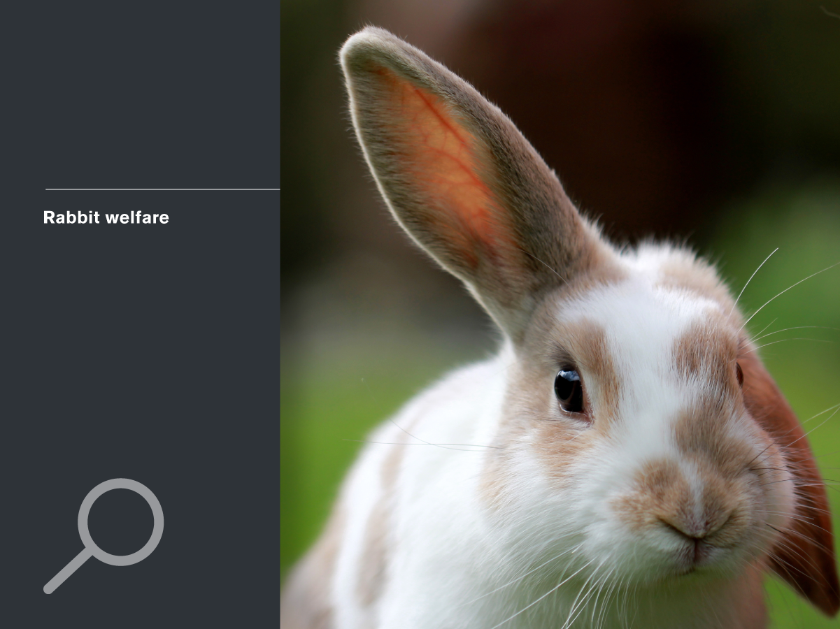Select the "Rabbit welfare" title text
This screenshot has height=629, width=840.
click(106, 217)
